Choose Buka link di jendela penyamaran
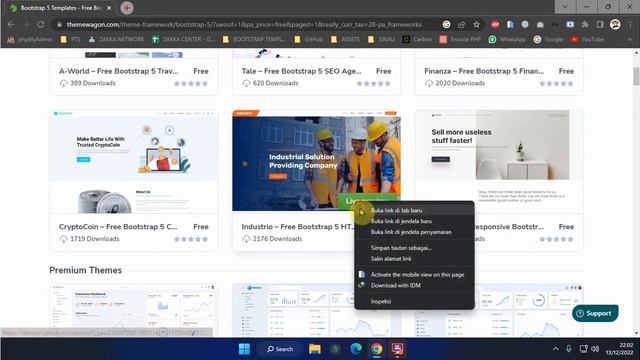640x360 pixels. (411, 232)
